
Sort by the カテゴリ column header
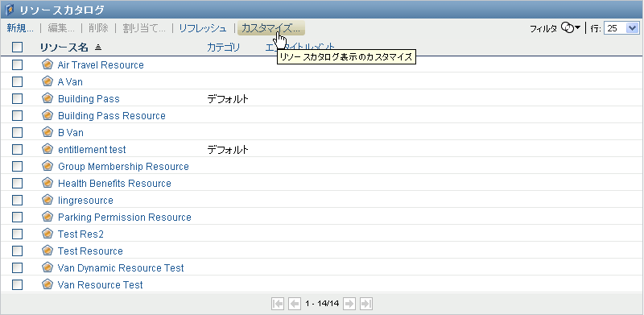click(224, 48)
